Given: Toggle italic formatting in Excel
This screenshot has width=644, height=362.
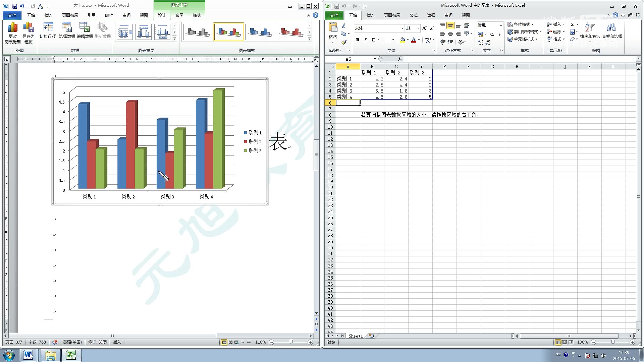Looking at the screenshot, I should pyautogui.click(x=365, y=40).
